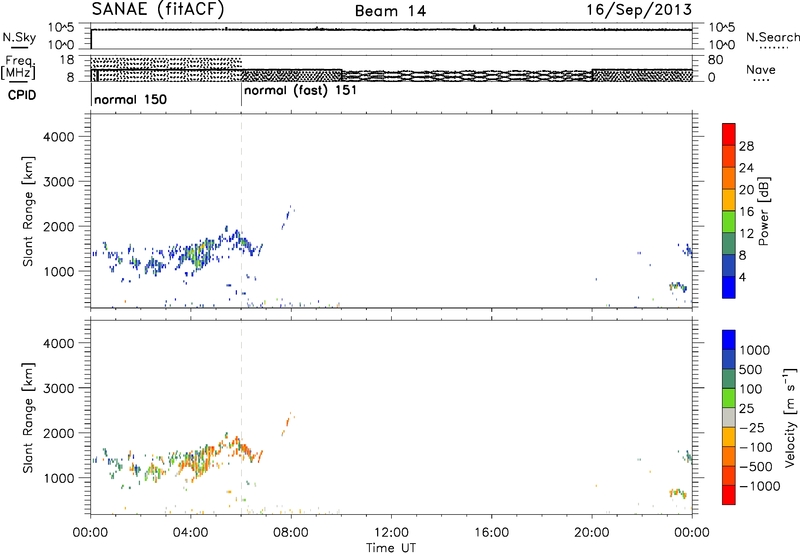Screen dimensions: 800x554
Task: Click the grey −25 to 25 velocity swatch
Action: (x=729, y=417)
